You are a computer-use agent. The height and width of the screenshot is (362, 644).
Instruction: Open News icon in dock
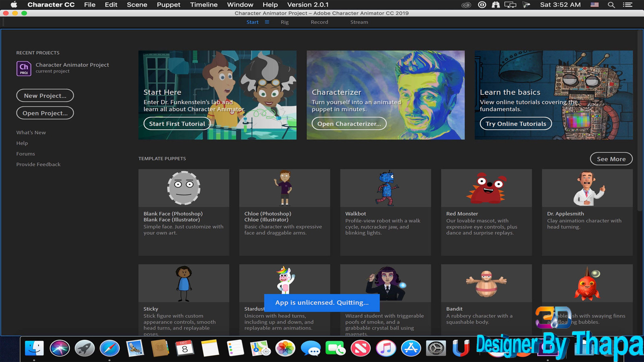[361, 348]
